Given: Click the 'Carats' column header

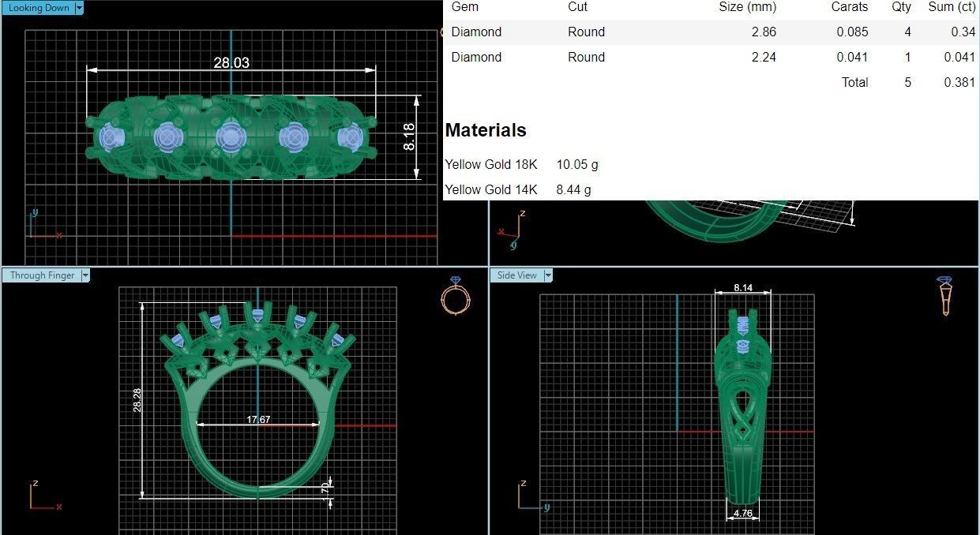Looking at the screenshot, I should pos(850,6).
